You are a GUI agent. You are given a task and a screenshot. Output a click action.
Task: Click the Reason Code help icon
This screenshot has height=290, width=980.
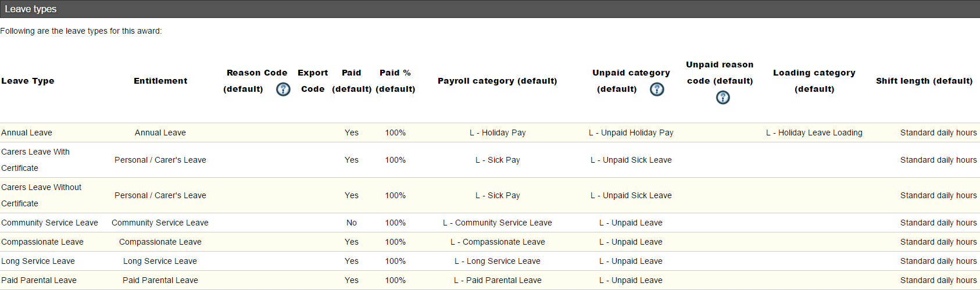[x=283, y=89]
